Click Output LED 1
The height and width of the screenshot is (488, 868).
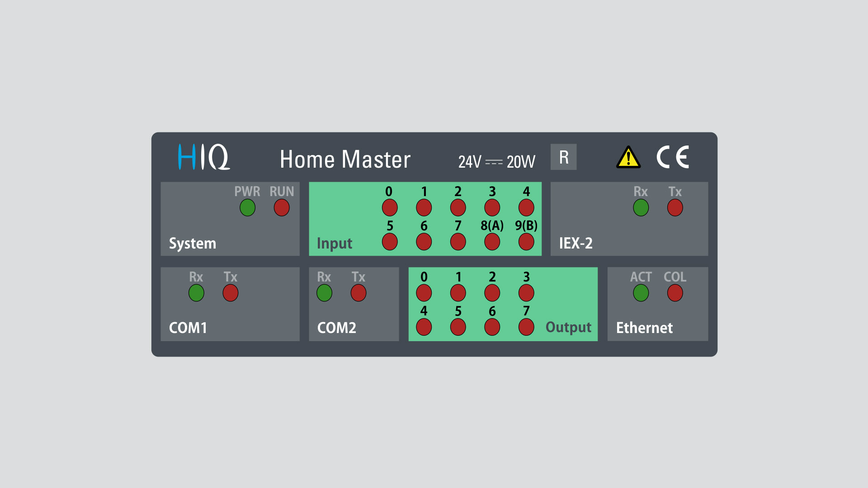coord(458,293)
